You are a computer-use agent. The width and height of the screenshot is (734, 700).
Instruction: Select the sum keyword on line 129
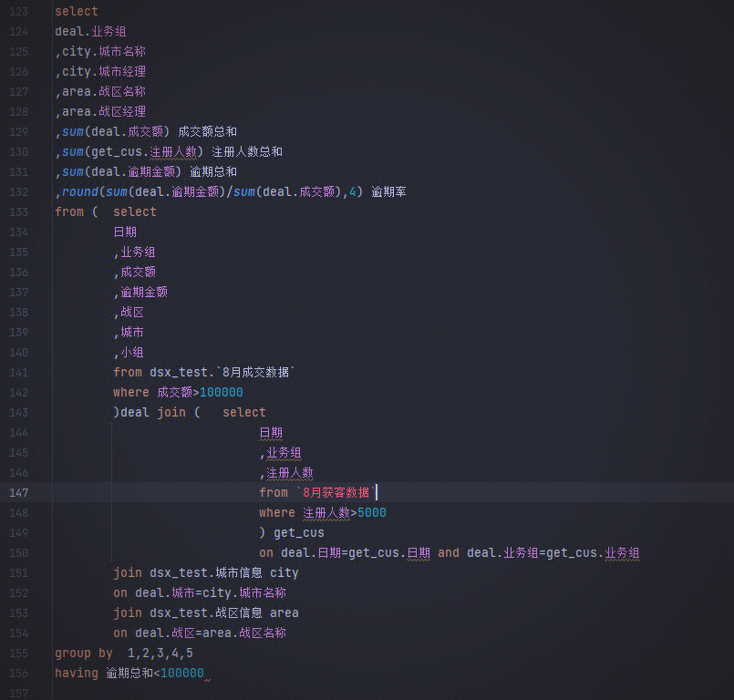pyautogui.click(x=71, y=131)
